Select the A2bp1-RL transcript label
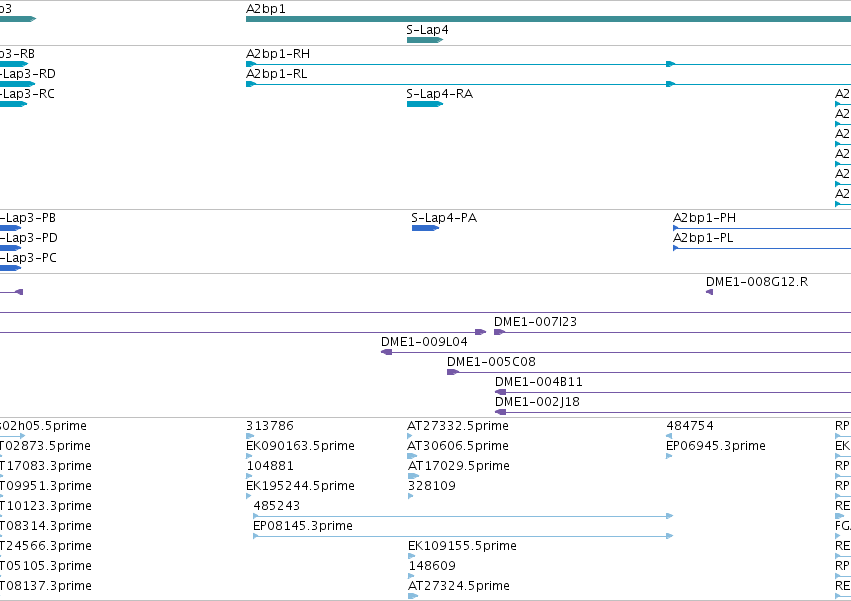Image resolution: width=851 pixels, height=601 pixels. (x=277, y=74)
